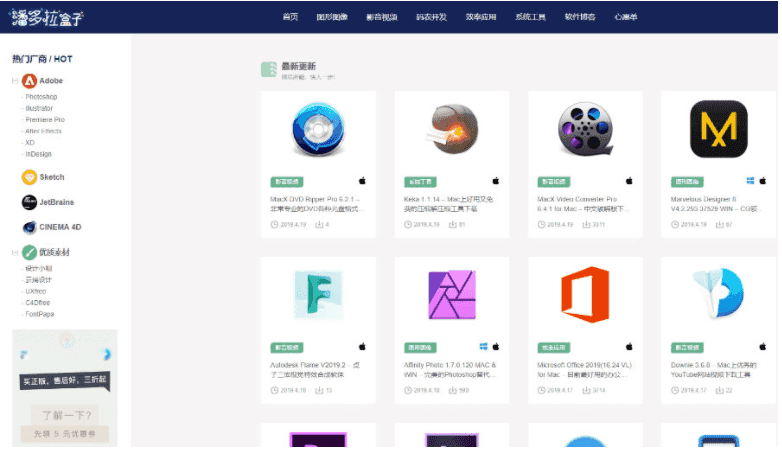Click Apple platform icon on Microsoft Office card
This screenshot has width=782, height=457.
[629, 346]
